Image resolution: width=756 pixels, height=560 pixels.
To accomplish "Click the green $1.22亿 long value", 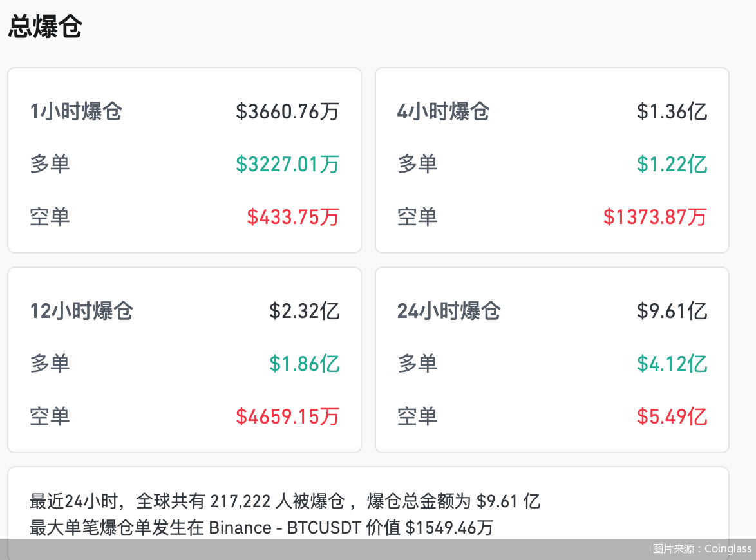I will tap(672, 164).
